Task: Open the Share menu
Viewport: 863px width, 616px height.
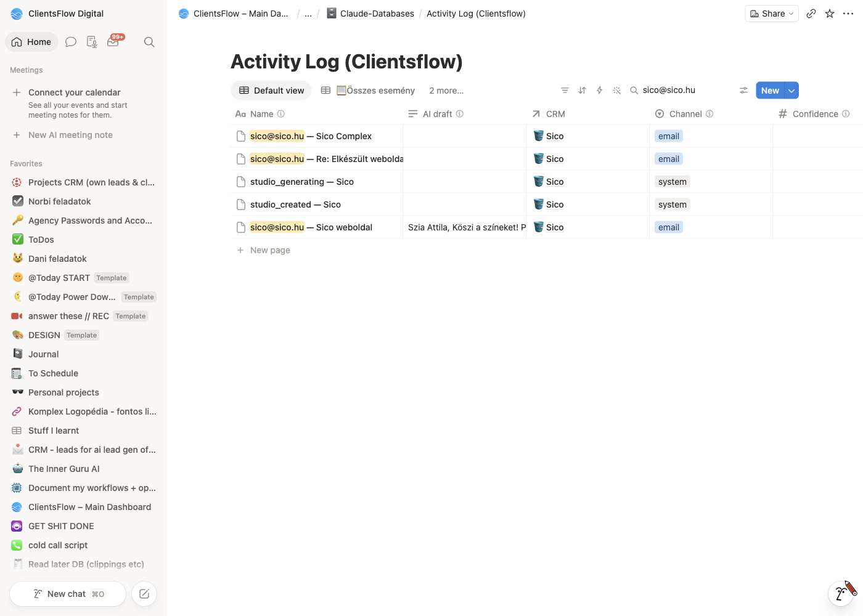Action: [772, 14]
